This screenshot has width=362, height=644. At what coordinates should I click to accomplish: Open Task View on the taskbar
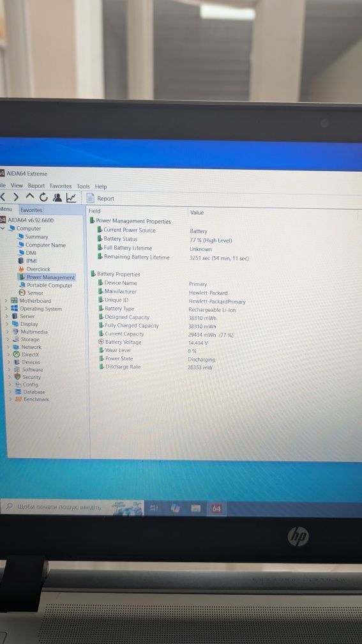coord(154,509)
